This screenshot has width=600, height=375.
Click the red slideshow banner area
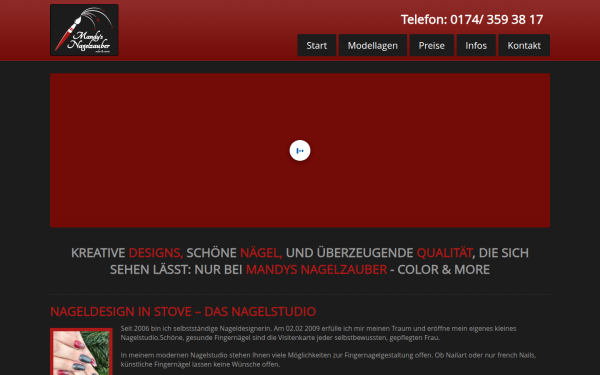[x=300, y=150]
